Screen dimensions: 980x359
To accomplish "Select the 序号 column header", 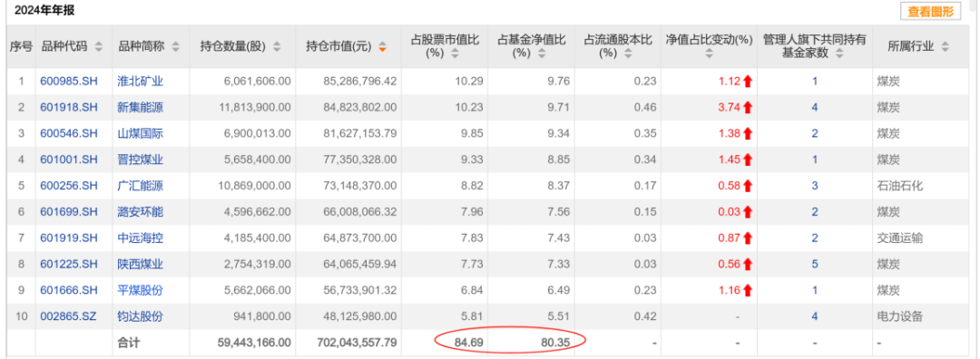I will [21, 47].
